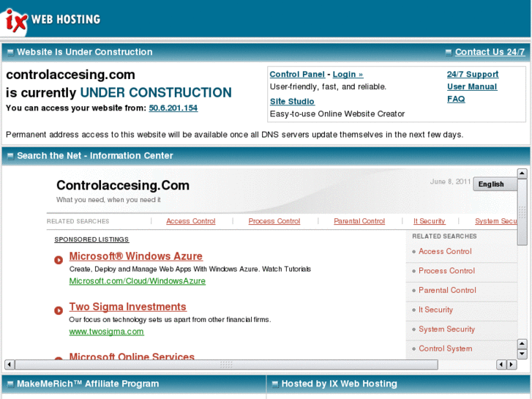Open the Microsoft Online Services listing
This screenshot has height=399, width=532.
(x=132, y=356)
